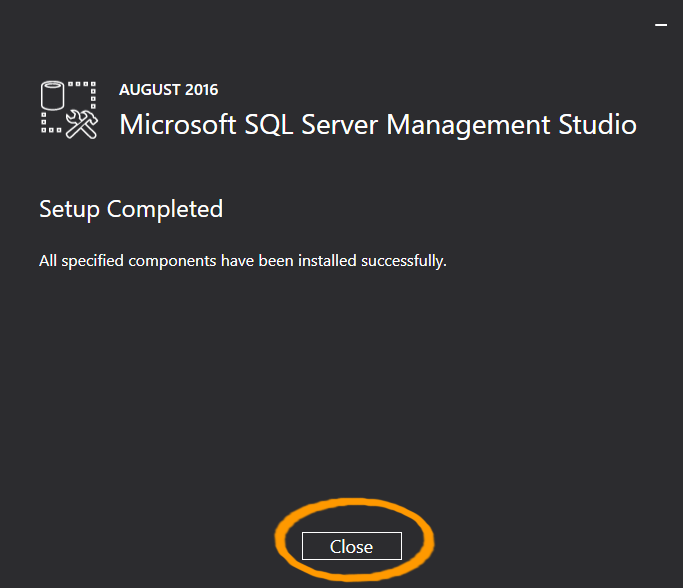Click the Microsoft SQL Server Management Studio title
Image resolution: width=683 pixels, height=588 pixels.
[377, 125]
